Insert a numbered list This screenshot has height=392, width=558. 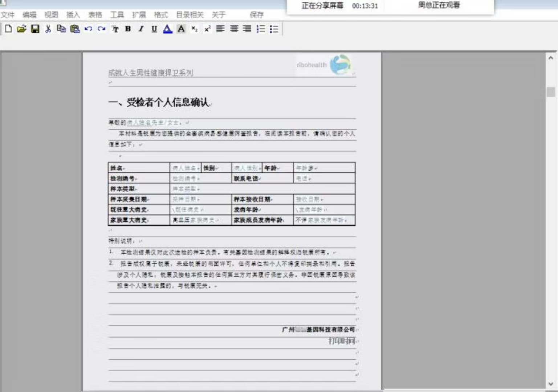[x=261, y=29]
